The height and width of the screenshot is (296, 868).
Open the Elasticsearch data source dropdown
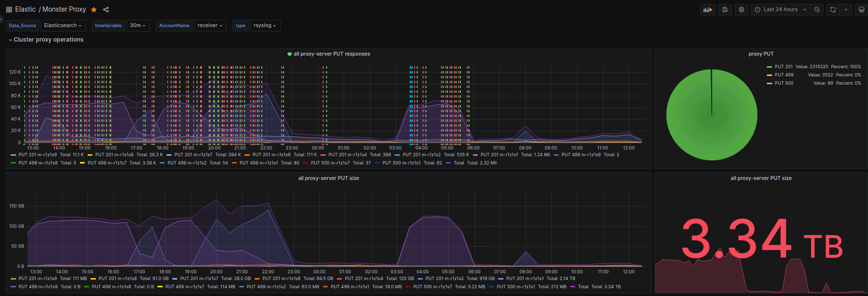pyautogui.click(x=63, y=26)
